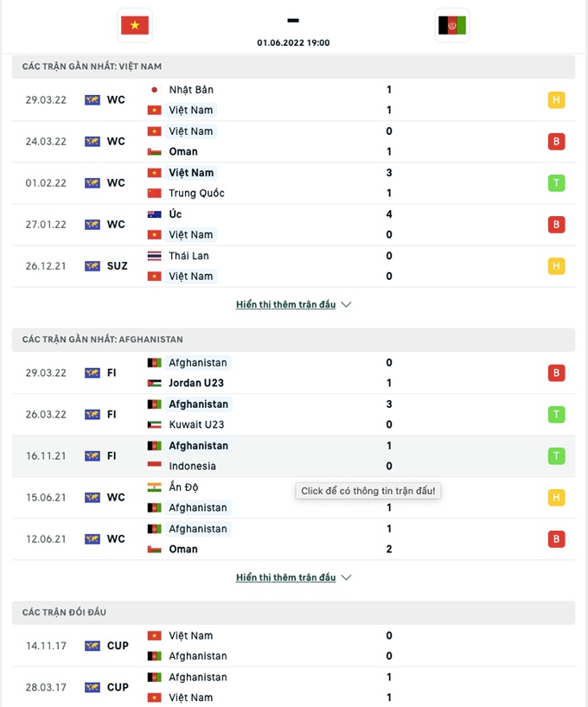Click the chevron beside the first 'Hiển thị thêm trận đấu'
588x707 pixels.
(347, 305)
